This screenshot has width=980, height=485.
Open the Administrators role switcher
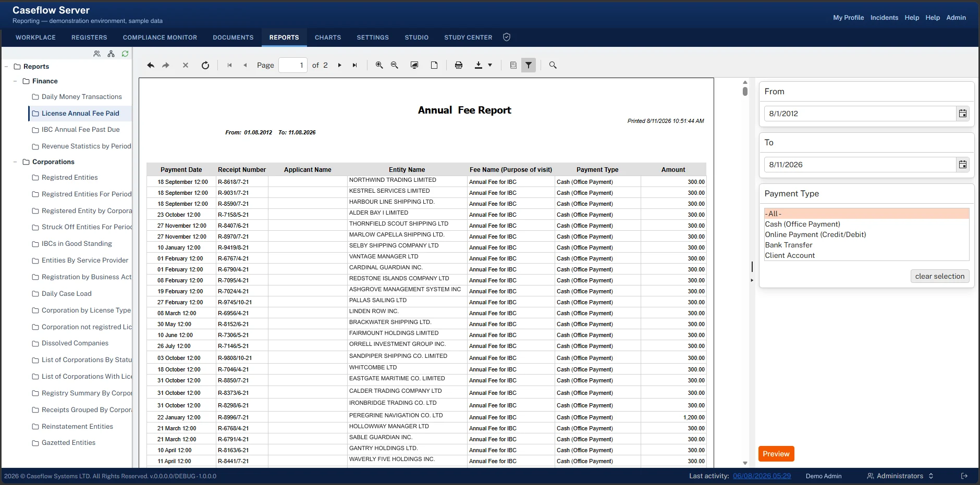point(900,476)
